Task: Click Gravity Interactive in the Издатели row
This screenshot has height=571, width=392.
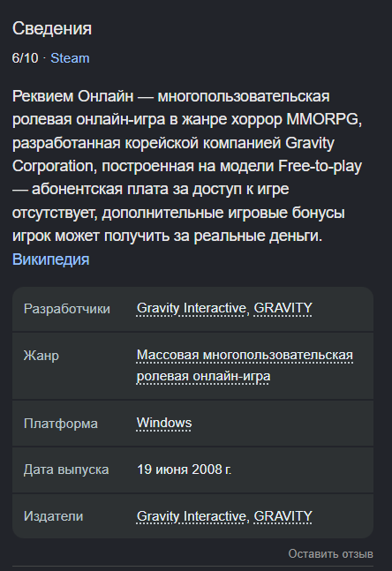Action: click(192, 516)
